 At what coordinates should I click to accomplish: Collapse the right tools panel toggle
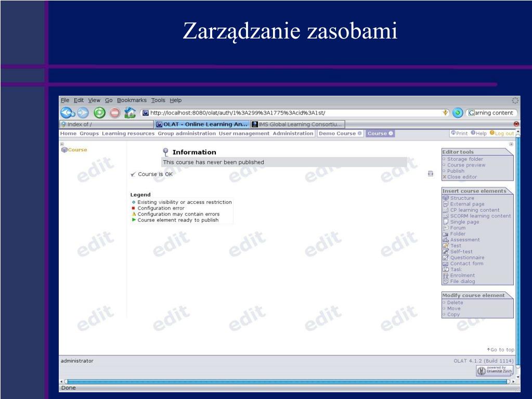coord(511,144)
